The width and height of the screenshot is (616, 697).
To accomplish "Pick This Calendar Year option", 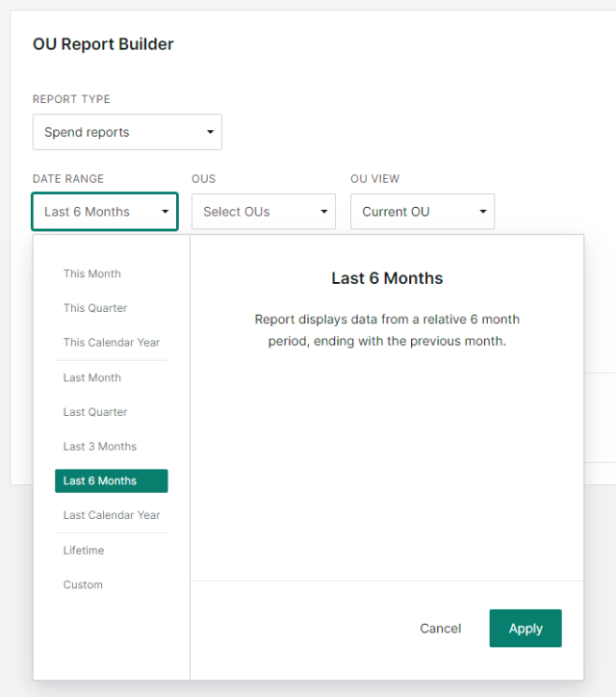I will (x=112, y=343).
